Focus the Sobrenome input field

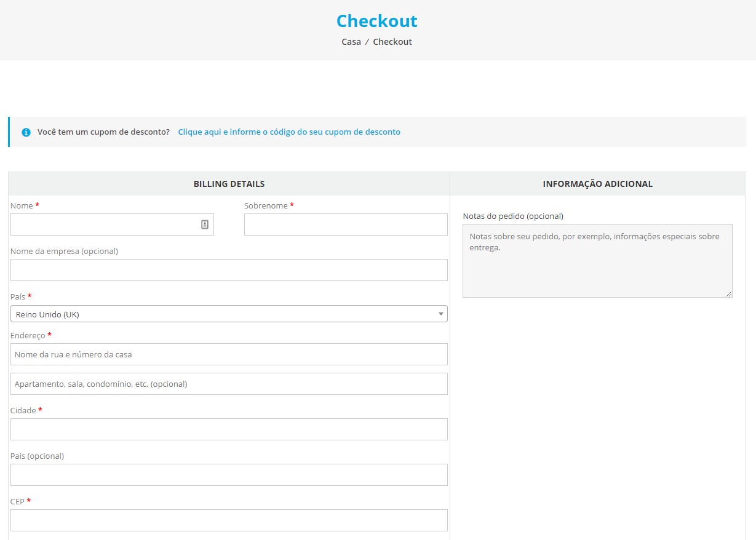[x=346, y=224]
